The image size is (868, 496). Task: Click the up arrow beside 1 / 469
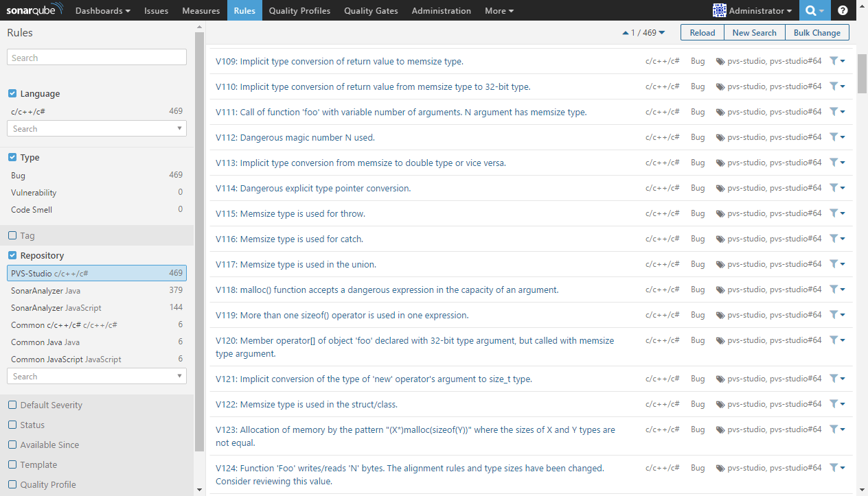click(625, 33)
